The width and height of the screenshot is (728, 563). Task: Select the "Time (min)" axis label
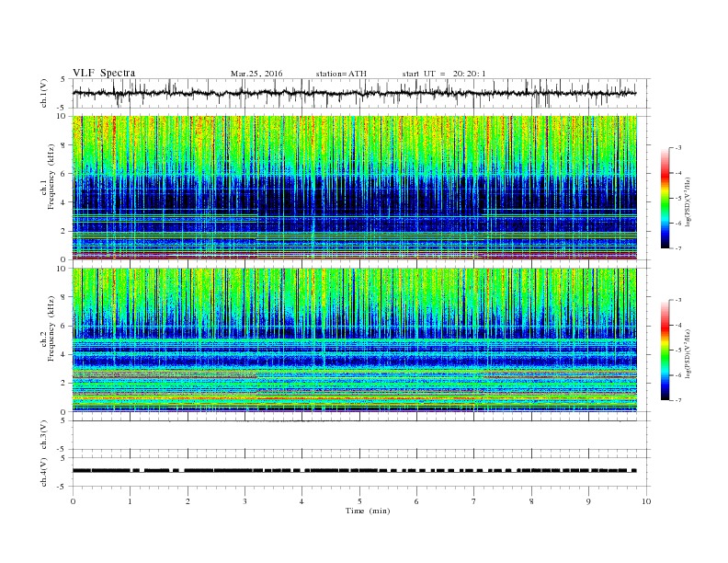coord(368,511)
